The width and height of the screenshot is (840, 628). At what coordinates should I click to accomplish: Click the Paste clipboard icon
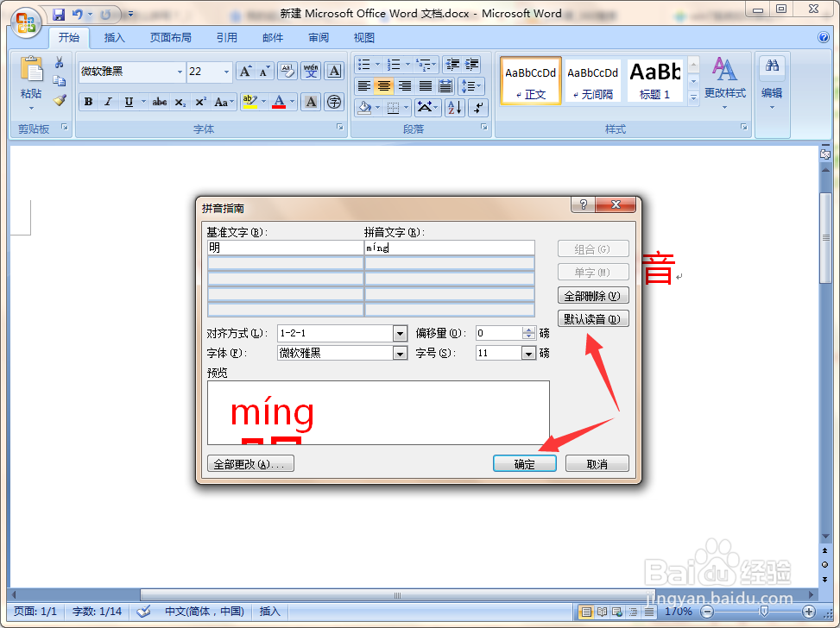[x=31, y=70]
